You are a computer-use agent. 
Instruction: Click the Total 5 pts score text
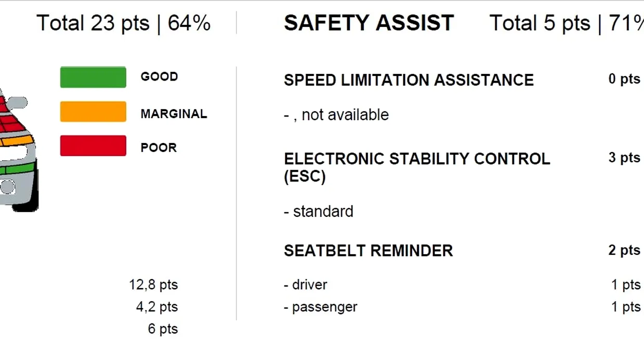tap(566, 23)
